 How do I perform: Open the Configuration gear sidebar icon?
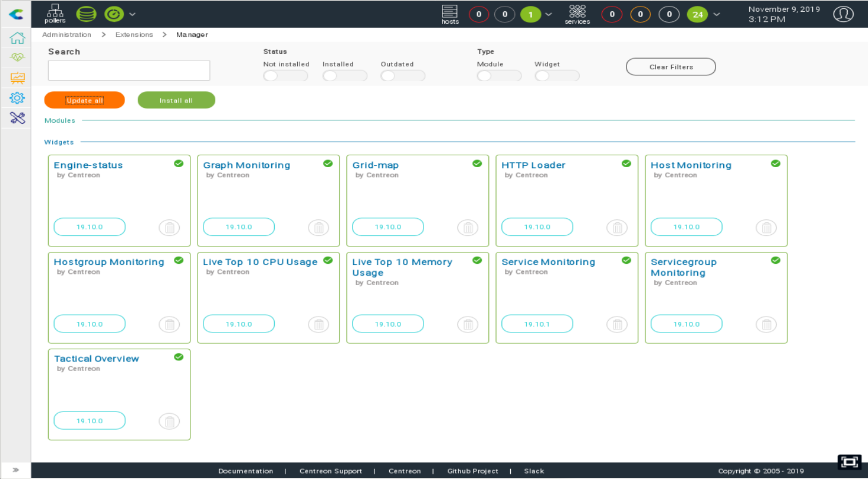click(17, 98)
